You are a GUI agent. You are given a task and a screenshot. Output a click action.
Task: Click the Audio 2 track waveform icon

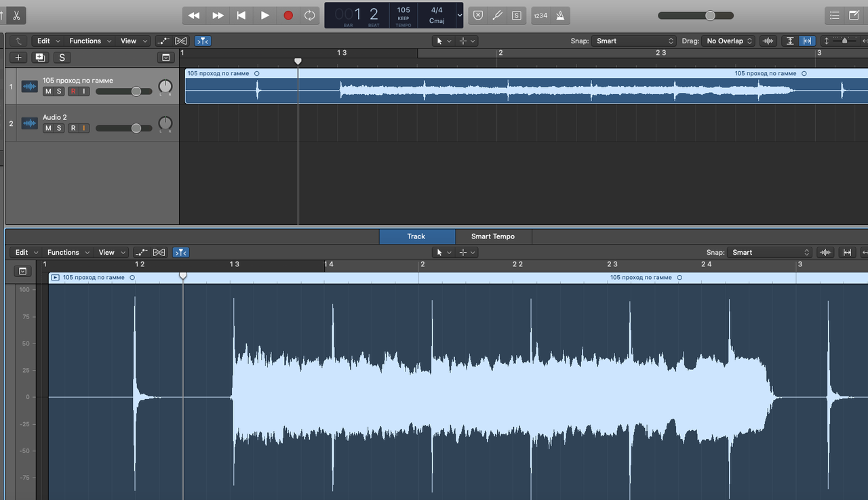coord(30,123)
